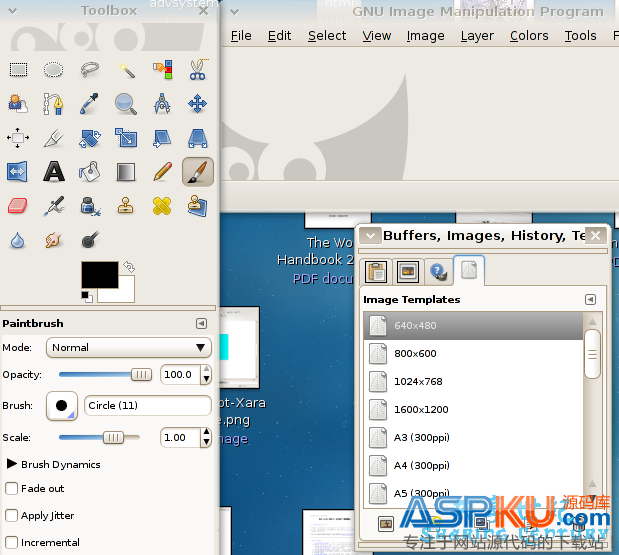Open the GIMP main window menu chevron
Image resolution: width=619 pixels, height=555 pixels.
234,11
